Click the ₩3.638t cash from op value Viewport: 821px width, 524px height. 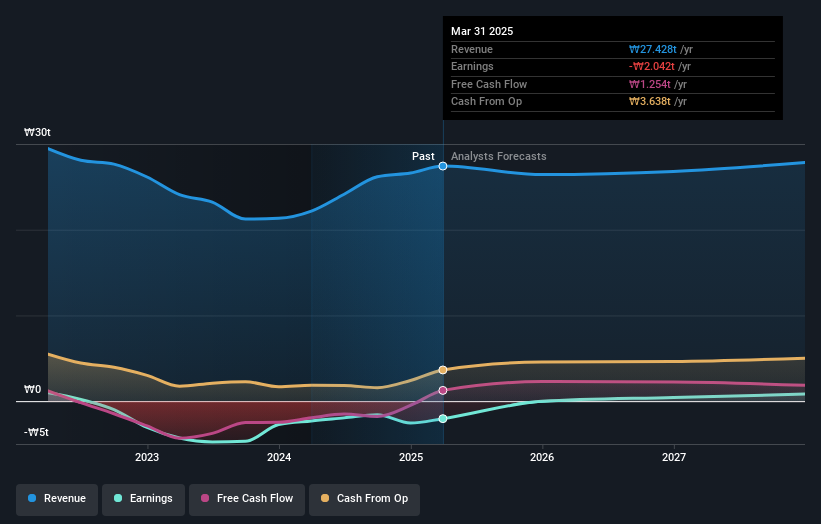click(x=650, y=102)
